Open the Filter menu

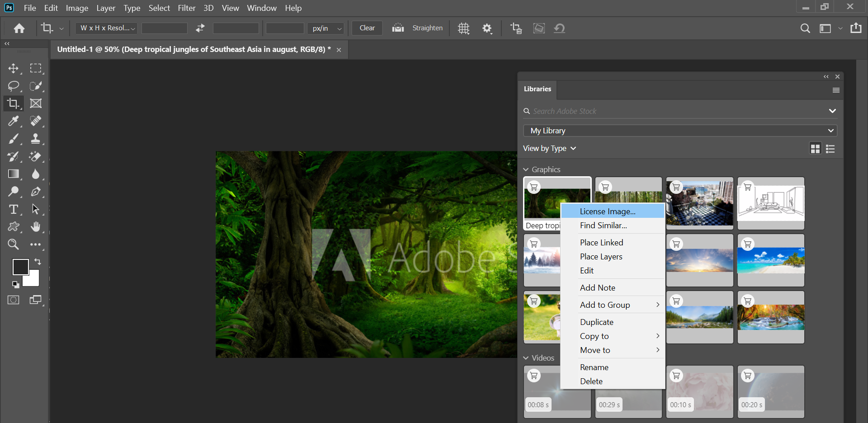pos(187,8)
